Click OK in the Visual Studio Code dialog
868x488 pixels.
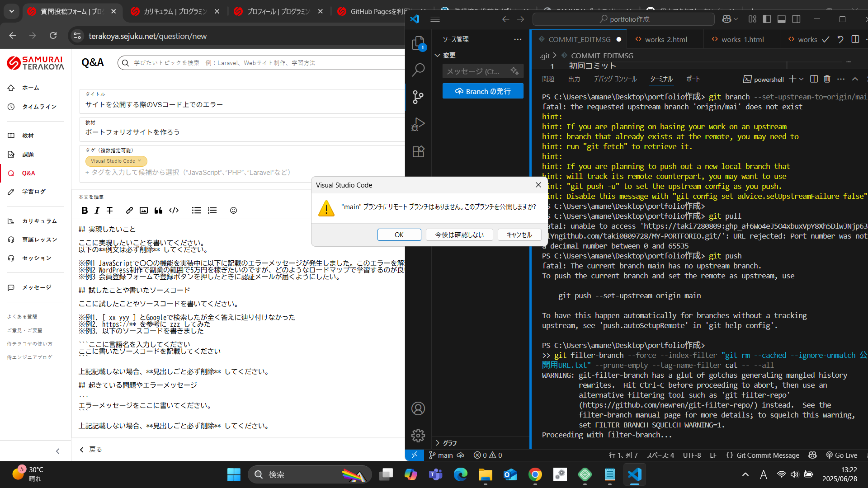click(x=399, y=235)
